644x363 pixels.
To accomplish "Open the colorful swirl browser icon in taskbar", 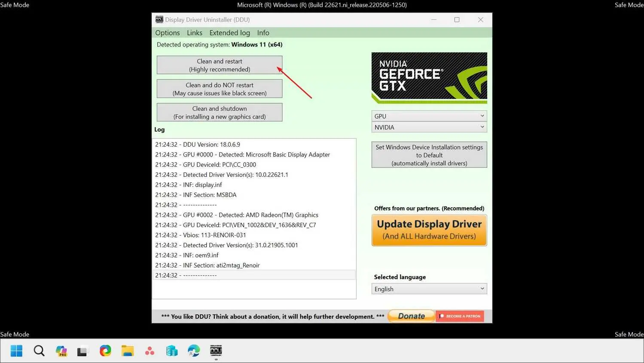I will (x=105, y=351).
